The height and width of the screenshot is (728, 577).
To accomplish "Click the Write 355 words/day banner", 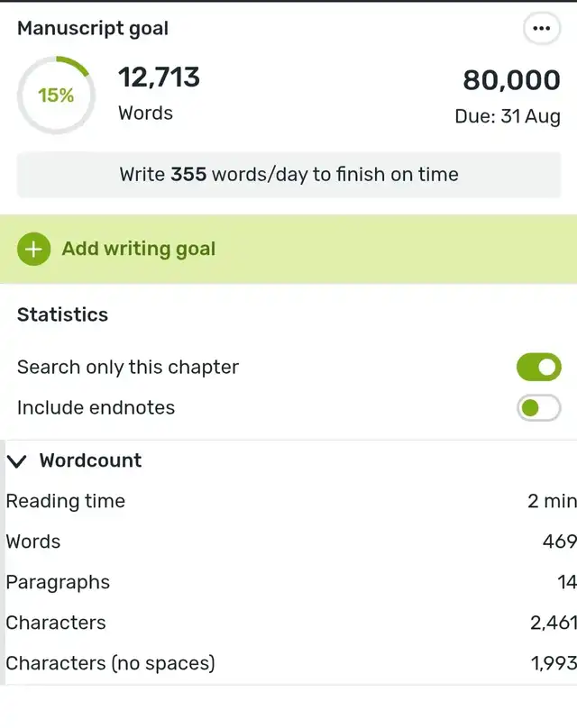I will coord(288,175).
